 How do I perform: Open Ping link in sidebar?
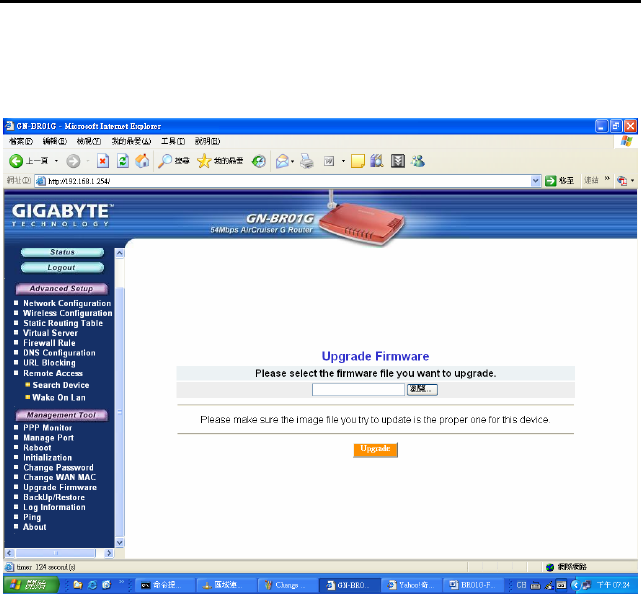tap(32, 517)
